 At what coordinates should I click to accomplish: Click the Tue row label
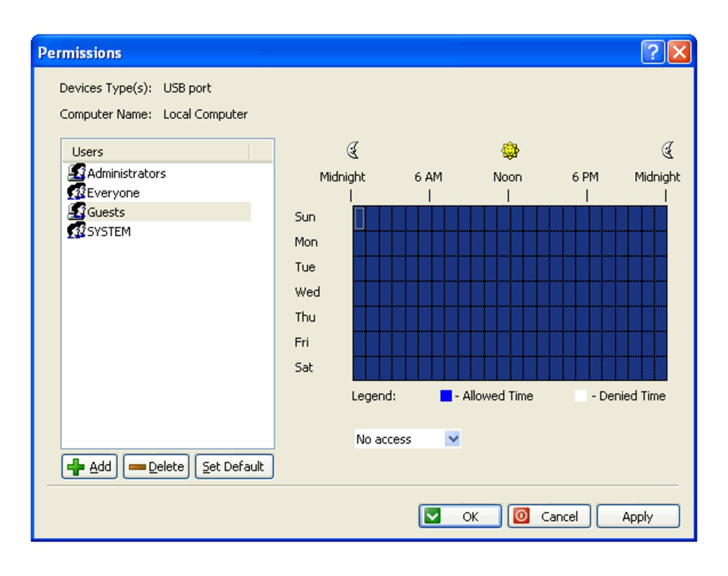(x=305, y=267)
